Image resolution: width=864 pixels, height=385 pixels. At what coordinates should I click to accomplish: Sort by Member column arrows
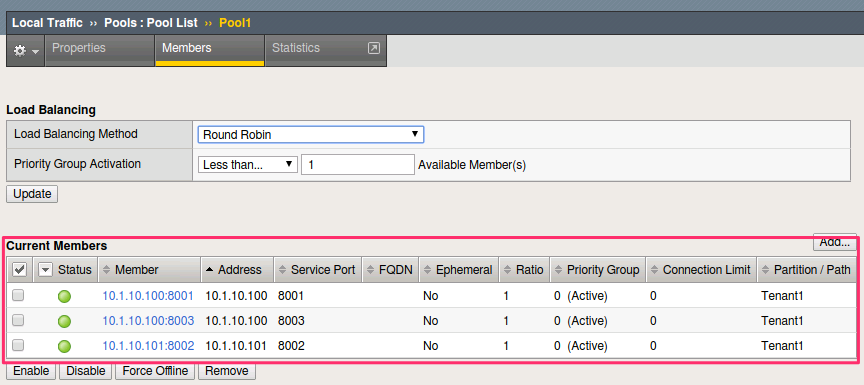tap(107, 270)
